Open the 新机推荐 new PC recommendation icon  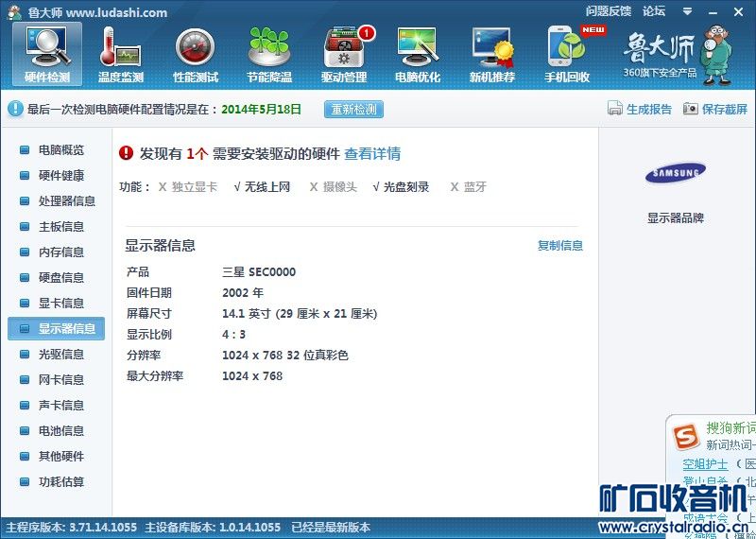pos(492,54)
